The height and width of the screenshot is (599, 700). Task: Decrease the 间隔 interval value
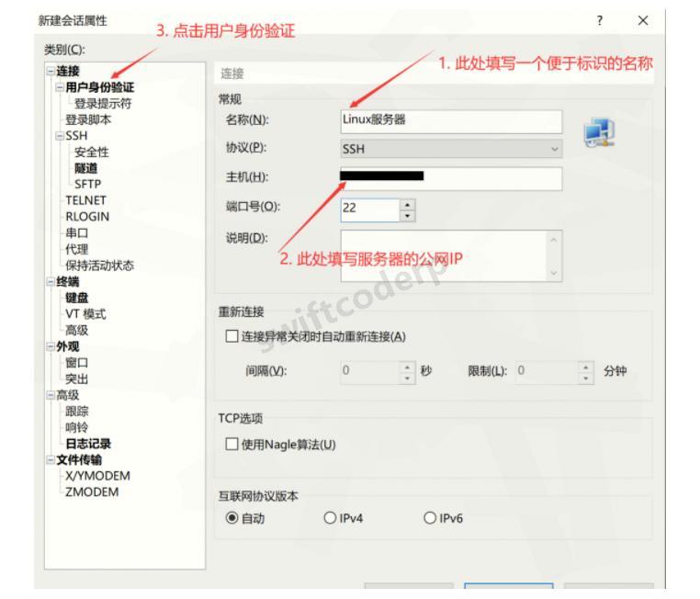point(407,379)
